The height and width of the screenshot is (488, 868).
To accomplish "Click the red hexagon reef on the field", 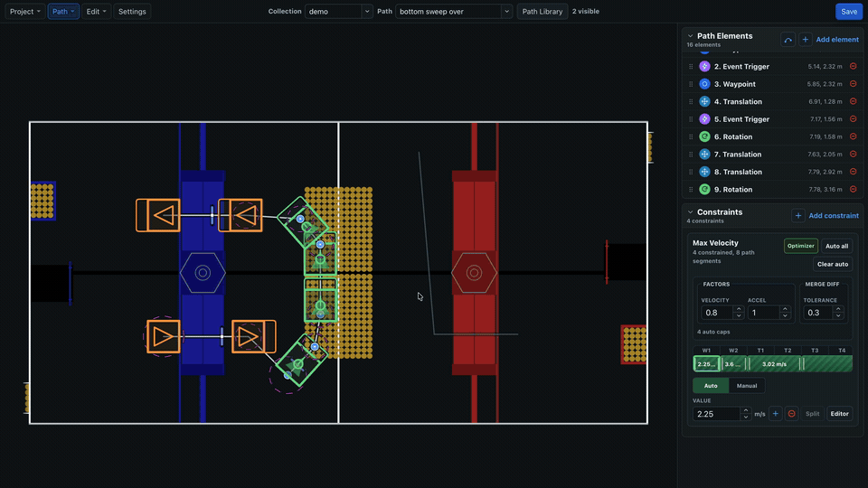I will (474, 273).
